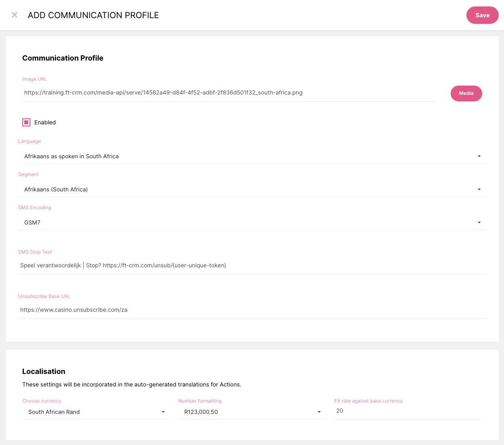Viewport: 504px width, 445px height.
Task: Click the SMS Stop Text field
Action: coord(251,265)
